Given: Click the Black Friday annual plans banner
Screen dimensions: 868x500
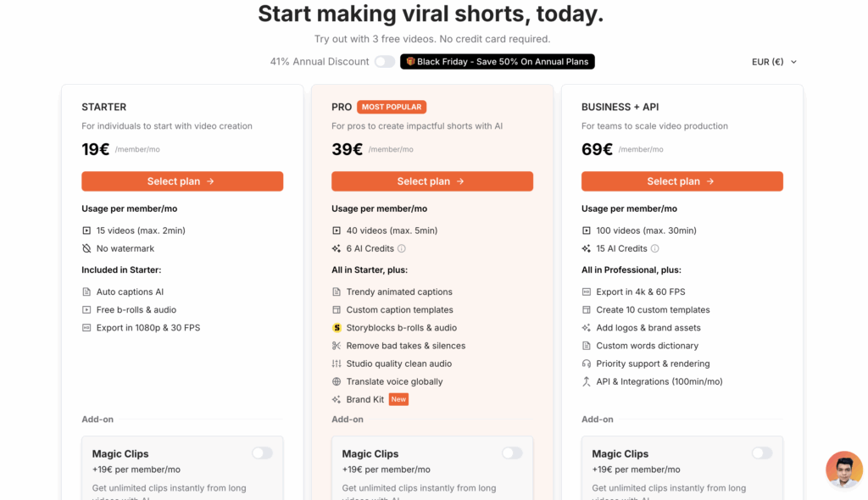Looking at the screenshot, I should 498,62.
